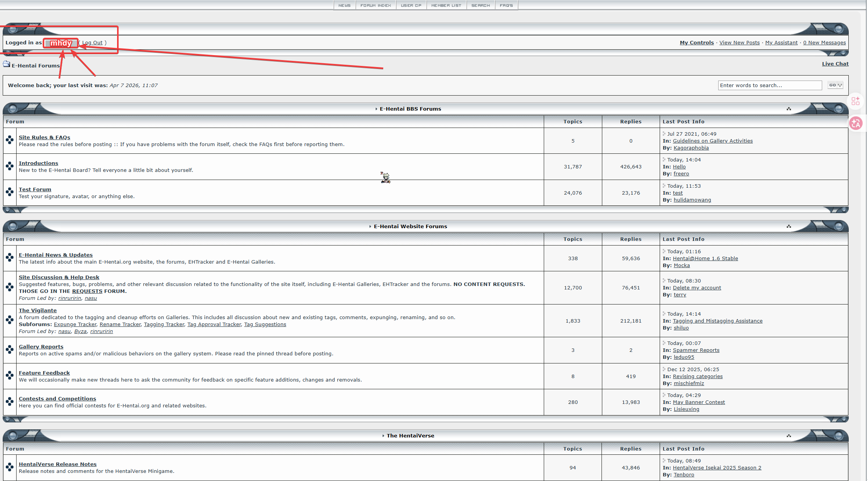868x481 pixels.
Task: Click the GO search button
Action: pyautogui.click(x=835, y=85)
